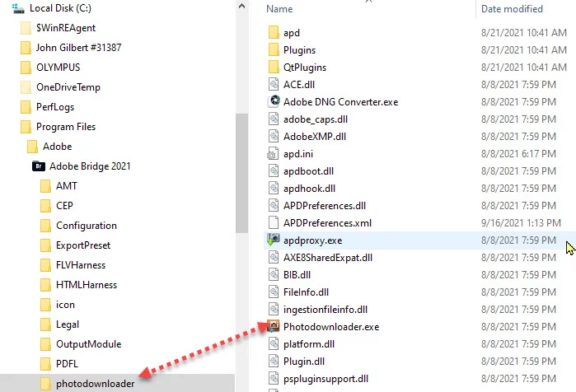The image size is (576, 392).
Task: Select the APDPreferences.dll file icon
Action: coord(274,206)
